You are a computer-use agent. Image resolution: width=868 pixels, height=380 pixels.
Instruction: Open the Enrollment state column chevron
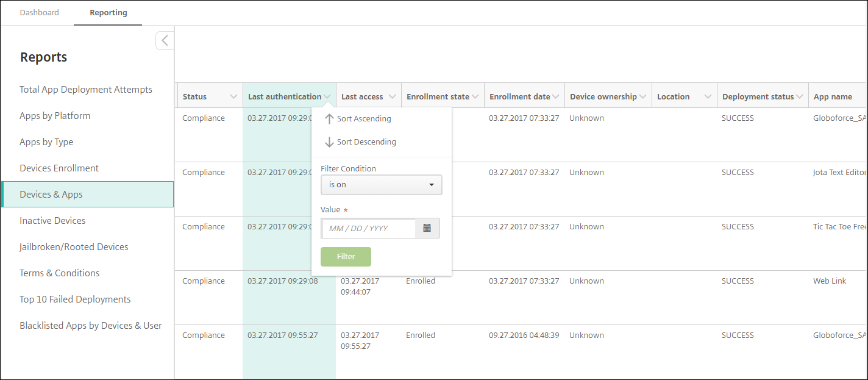475,97
